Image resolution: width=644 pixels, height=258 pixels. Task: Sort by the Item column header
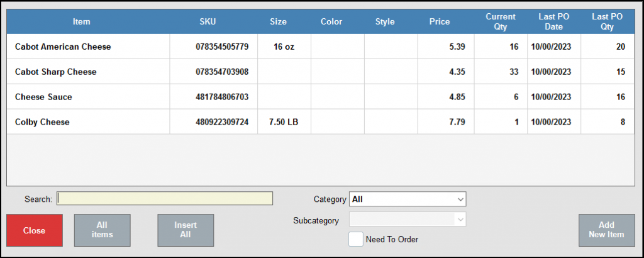point(81,22)
